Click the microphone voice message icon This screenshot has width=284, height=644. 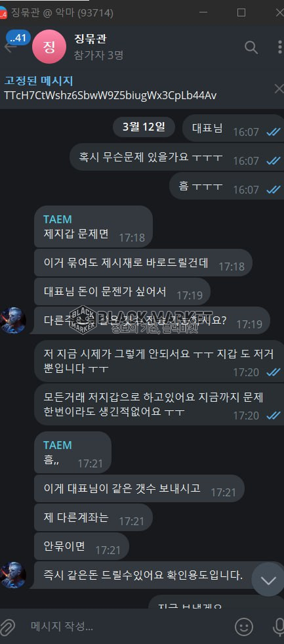(278, 626)
